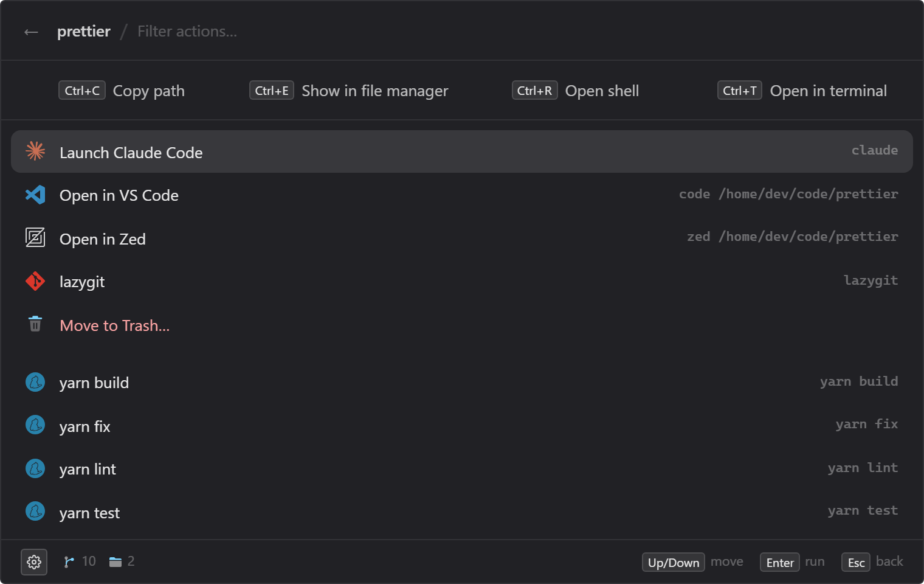Click command text 'zed /home/dev/code/prettier'
The image size is (924, 584).
(792, 237)
